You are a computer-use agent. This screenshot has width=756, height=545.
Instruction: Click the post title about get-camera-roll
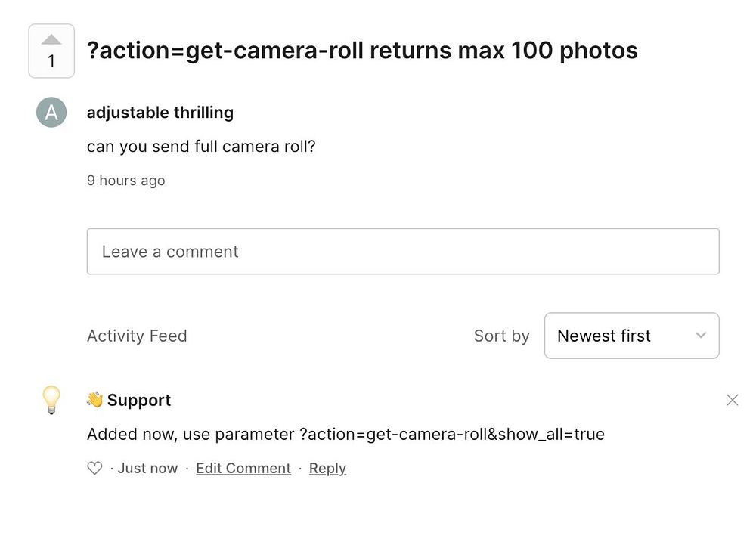point(362,51)
